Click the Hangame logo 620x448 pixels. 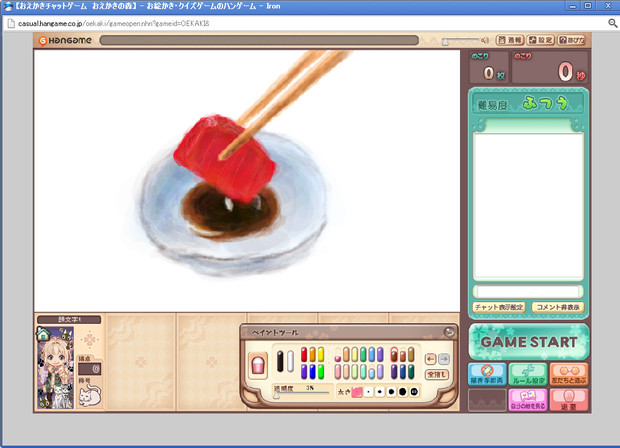coord(65,40)
